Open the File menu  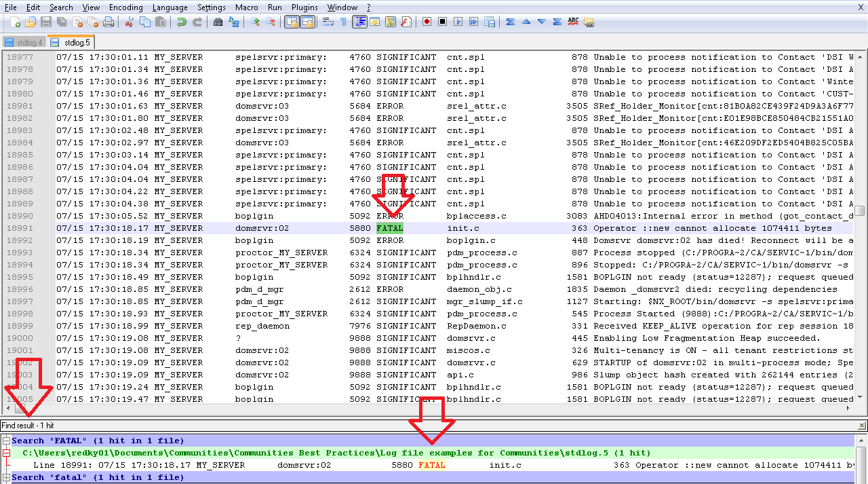[x=11, y=7]
